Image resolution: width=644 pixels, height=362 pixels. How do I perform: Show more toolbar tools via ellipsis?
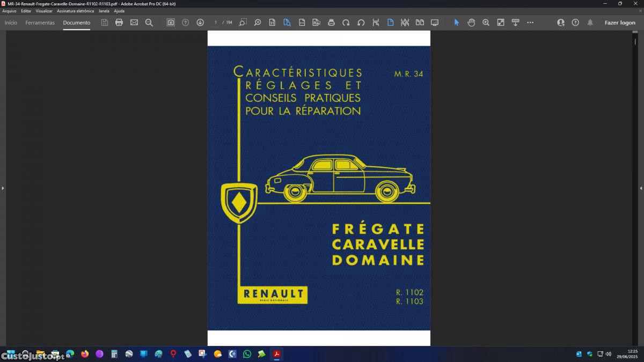point(530,23)
